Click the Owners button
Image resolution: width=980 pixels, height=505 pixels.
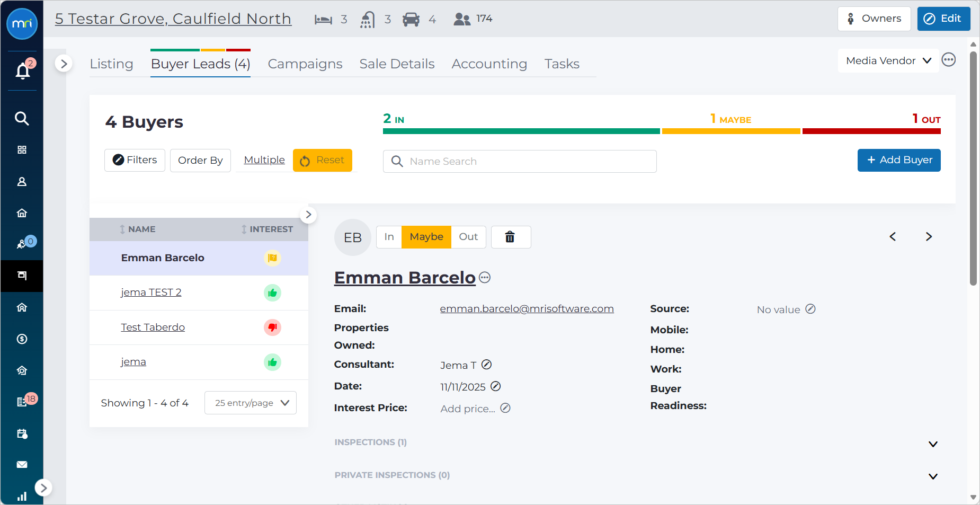click(x=874, y=19)
